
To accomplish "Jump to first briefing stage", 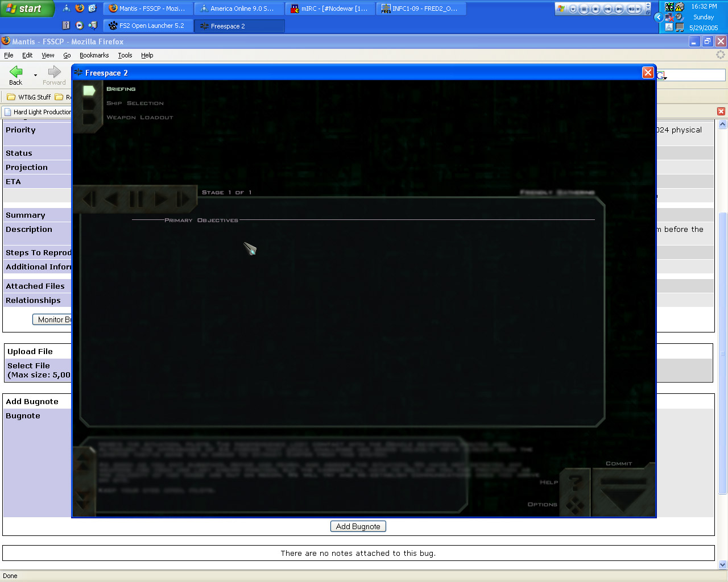I will 89,199.
